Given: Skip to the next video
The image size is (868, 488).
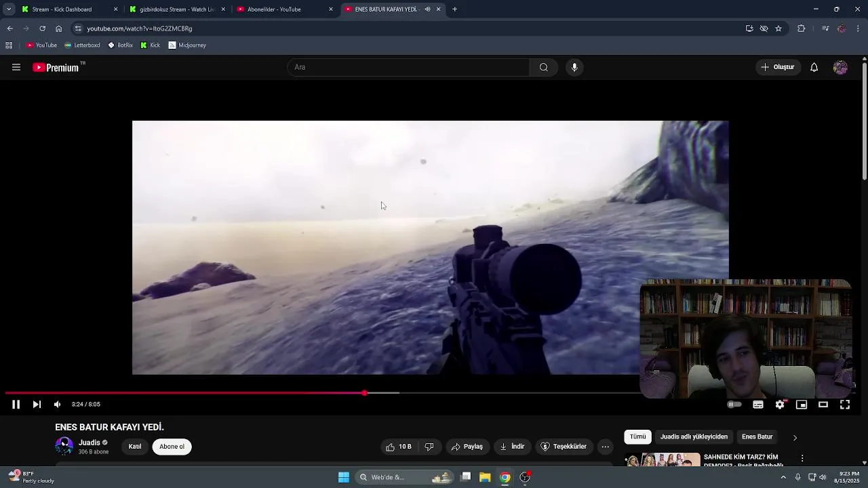Looking at the screenshot, I should 37,405.
